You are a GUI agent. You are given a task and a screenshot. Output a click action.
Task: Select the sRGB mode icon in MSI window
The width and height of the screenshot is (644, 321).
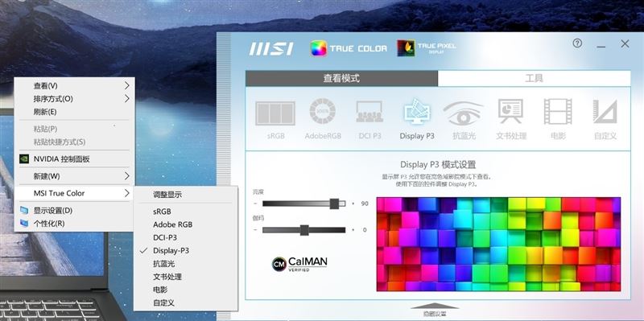(x=275, y=113)
